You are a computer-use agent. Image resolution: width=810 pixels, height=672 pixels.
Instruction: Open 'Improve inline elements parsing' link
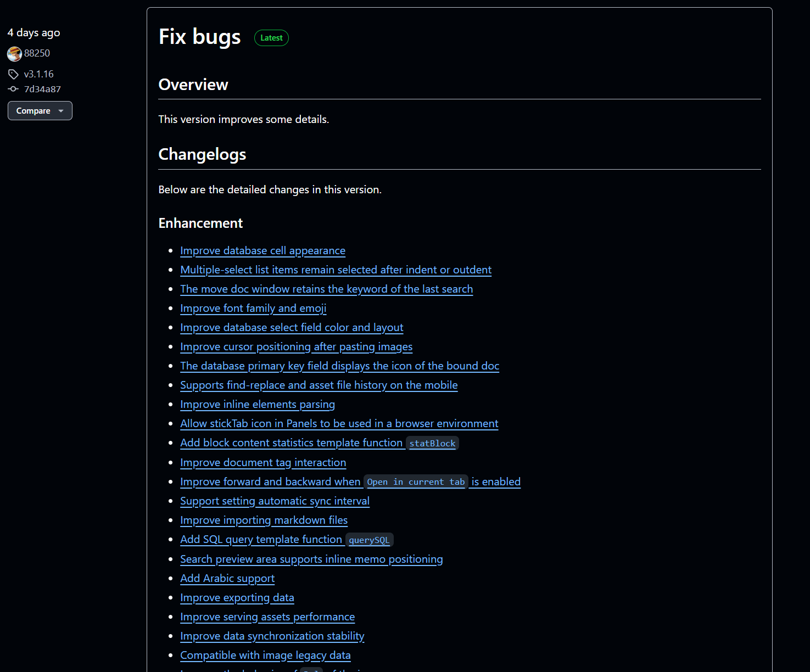pos(258,405)
